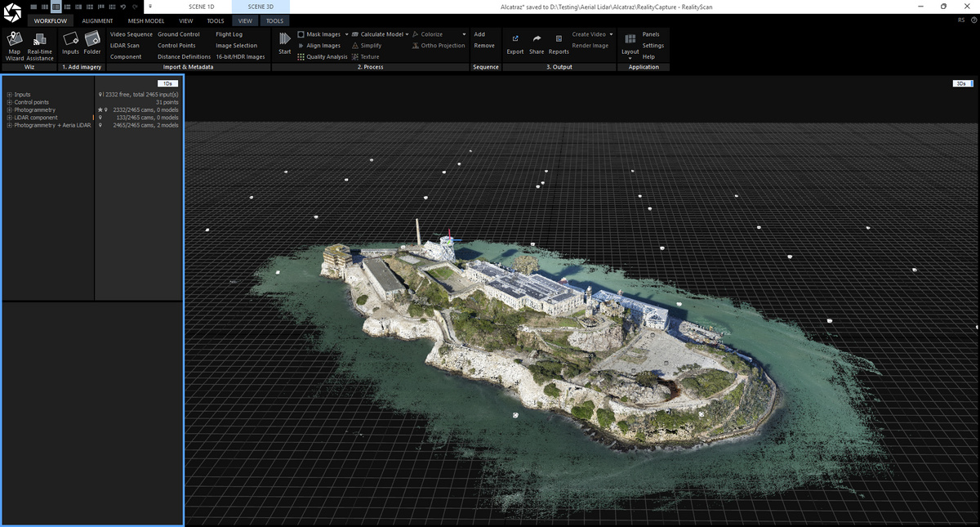The image size is (980, 527).
Task: Open Panels in Application group
Action: tap(651, 34)
